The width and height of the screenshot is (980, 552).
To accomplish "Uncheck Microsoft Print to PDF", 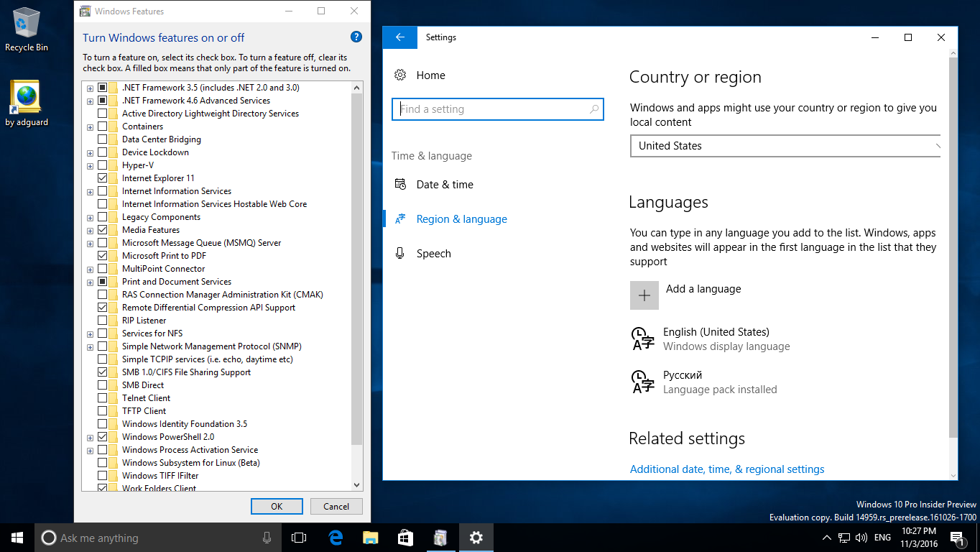I will [x=102, y=256].
